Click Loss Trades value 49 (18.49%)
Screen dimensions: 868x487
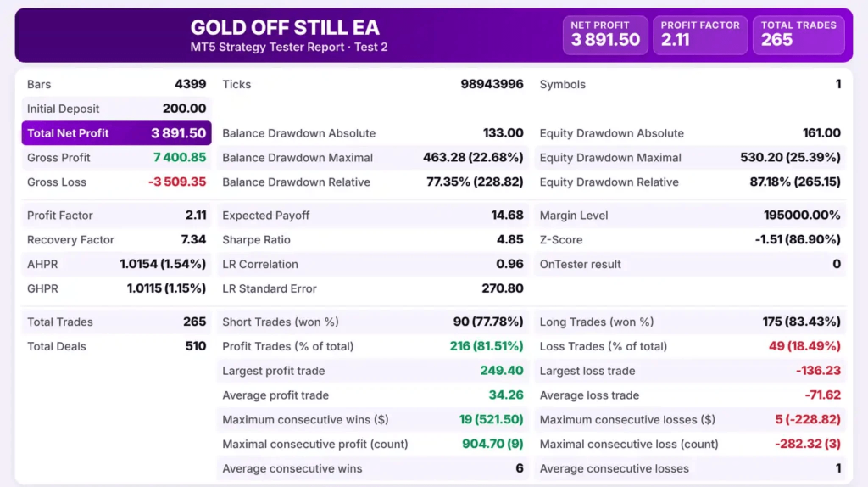(804, 345)
